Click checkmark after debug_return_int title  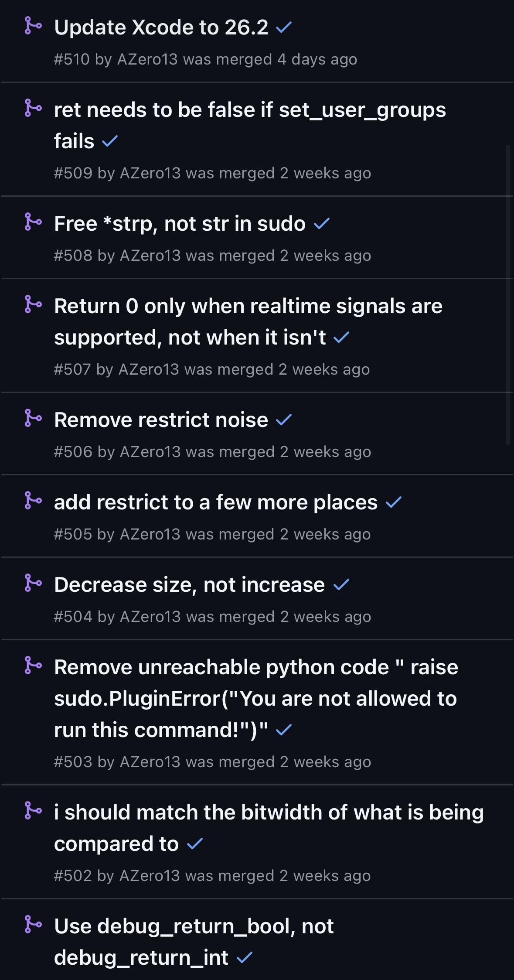click(244, 958)
